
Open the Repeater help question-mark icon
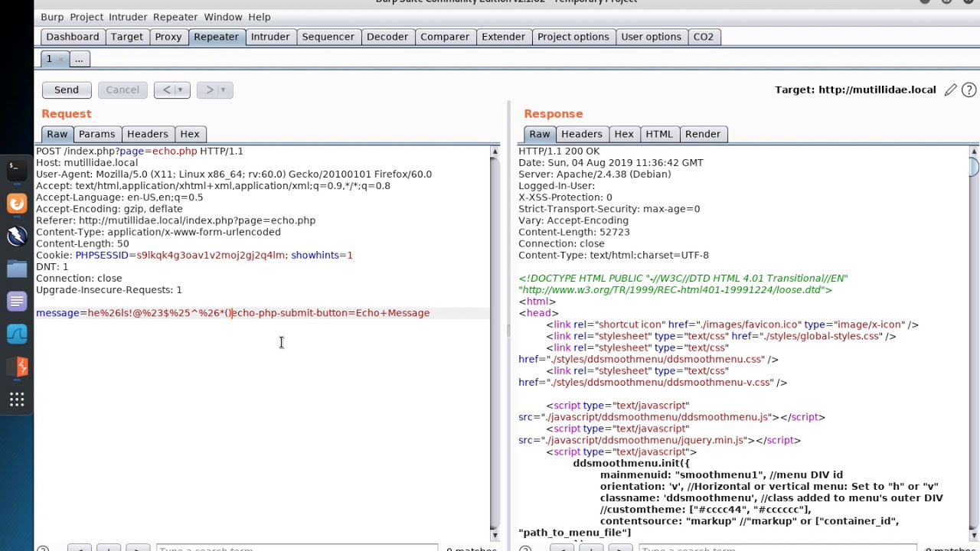pos(969,90)
